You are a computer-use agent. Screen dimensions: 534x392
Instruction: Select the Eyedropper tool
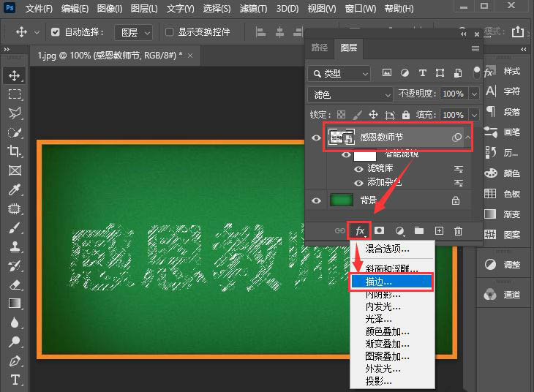click(x=15, y=189)
